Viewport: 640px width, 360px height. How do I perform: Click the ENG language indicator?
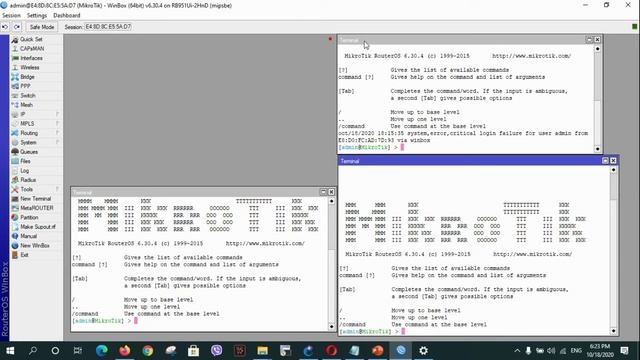tap(576, 351)
